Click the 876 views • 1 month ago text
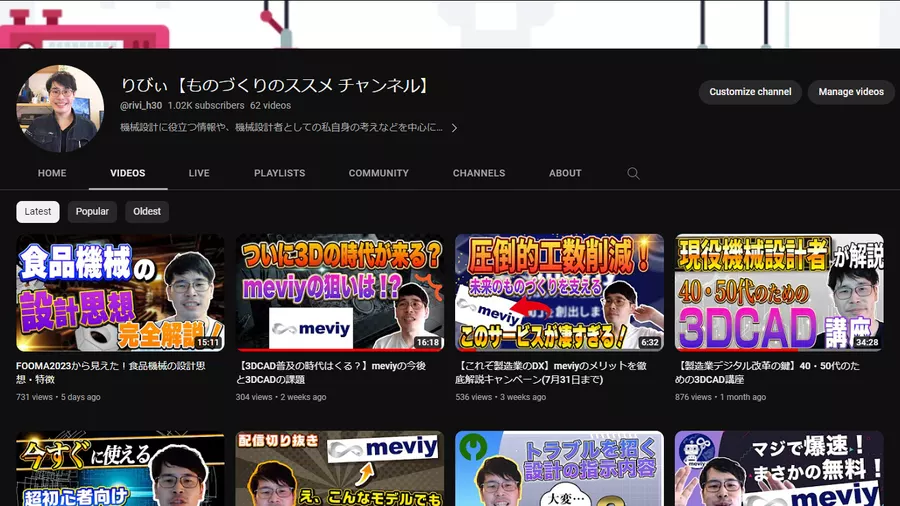900x506 pixels. click(x=720, y=397)
